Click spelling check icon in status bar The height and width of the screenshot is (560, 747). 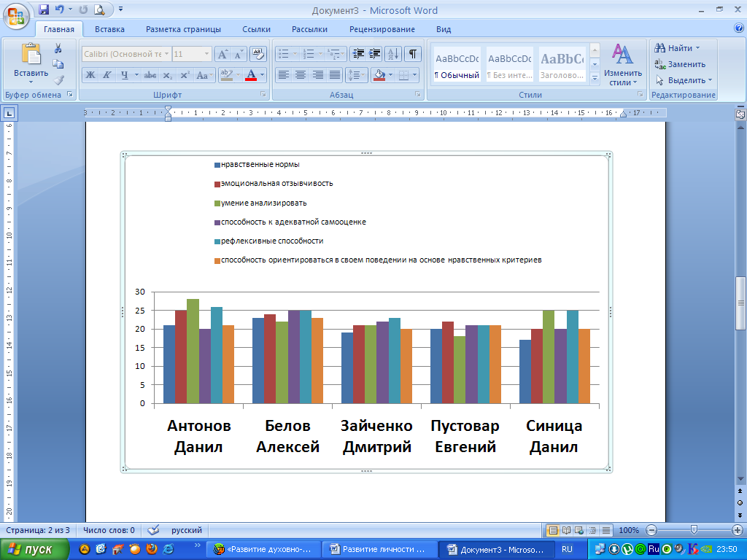pos(153,530)
